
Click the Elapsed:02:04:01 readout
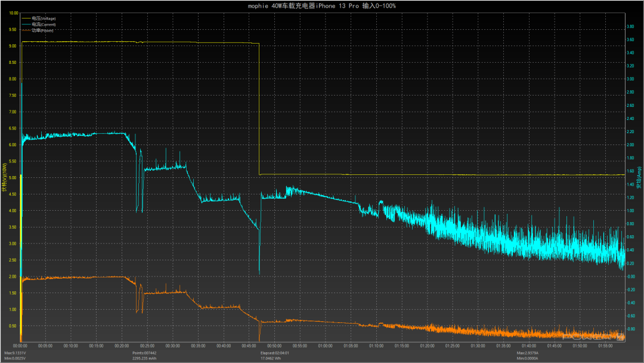(x=275, y=353)
